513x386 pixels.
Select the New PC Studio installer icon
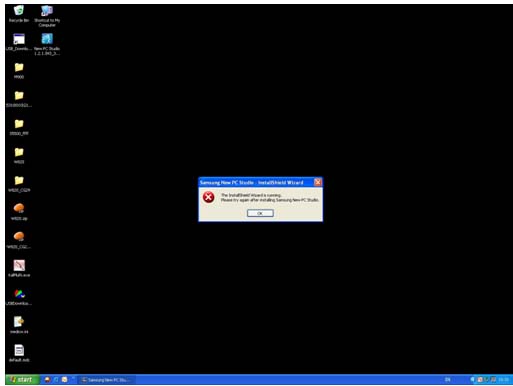(47, 44)
